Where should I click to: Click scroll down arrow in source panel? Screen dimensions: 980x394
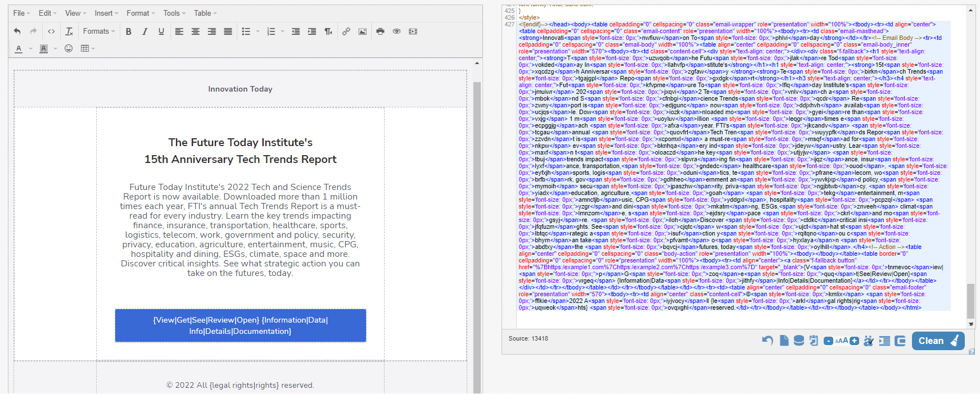[971, 324]
